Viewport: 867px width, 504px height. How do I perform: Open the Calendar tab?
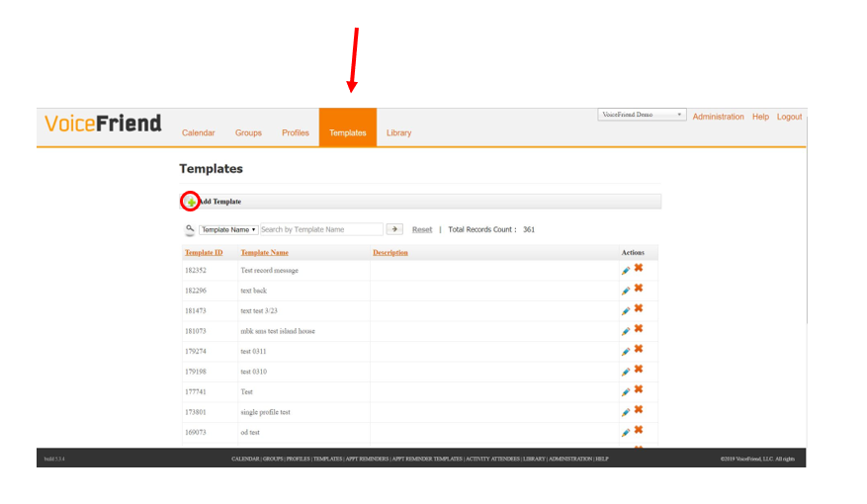click(199, 132)
